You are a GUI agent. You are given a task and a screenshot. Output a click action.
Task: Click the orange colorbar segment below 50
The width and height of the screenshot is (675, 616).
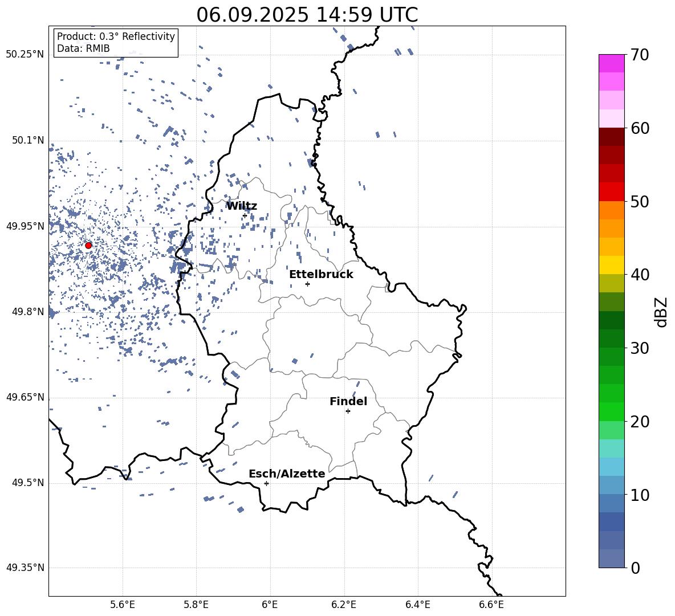click(611, 210)
